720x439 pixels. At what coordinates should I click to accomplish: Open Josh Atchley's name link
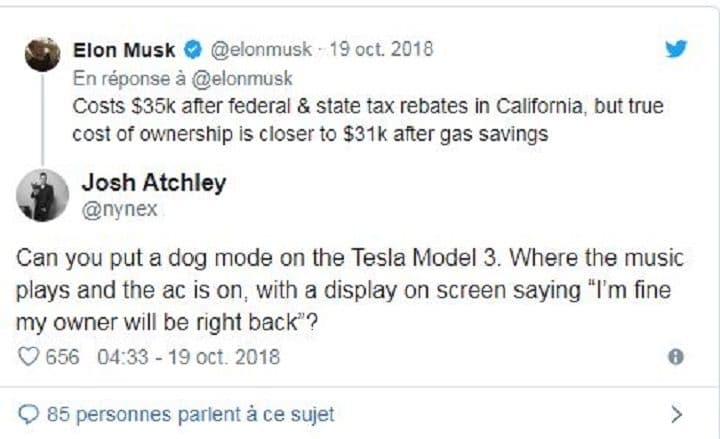pos(152,183)
